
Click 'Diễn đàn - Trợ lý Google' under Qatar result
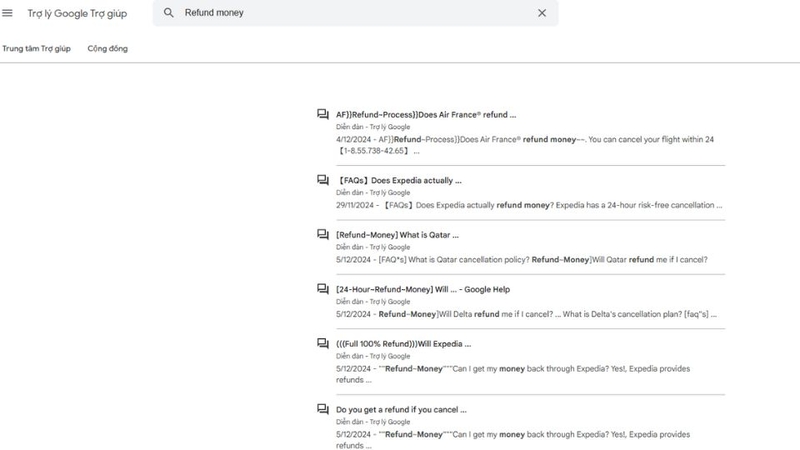click(x=373, y=247)
